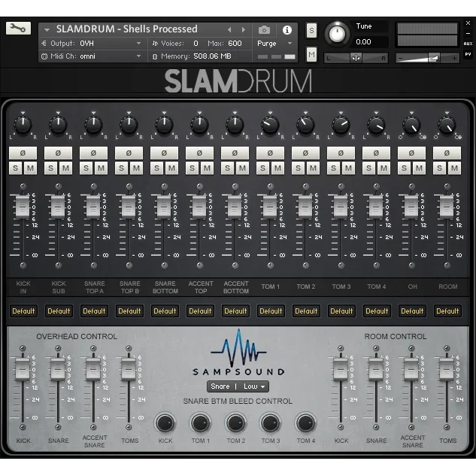Screen dimensions: 476x476
Task: Solo the Snare Bottom channel
Action: point(156,168)
